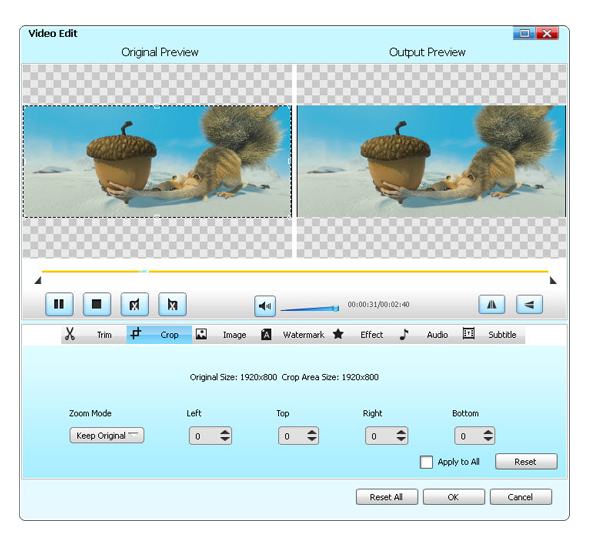Go to previous frame marker button
The width and height of the screenshot is (602, 542).
134,304
